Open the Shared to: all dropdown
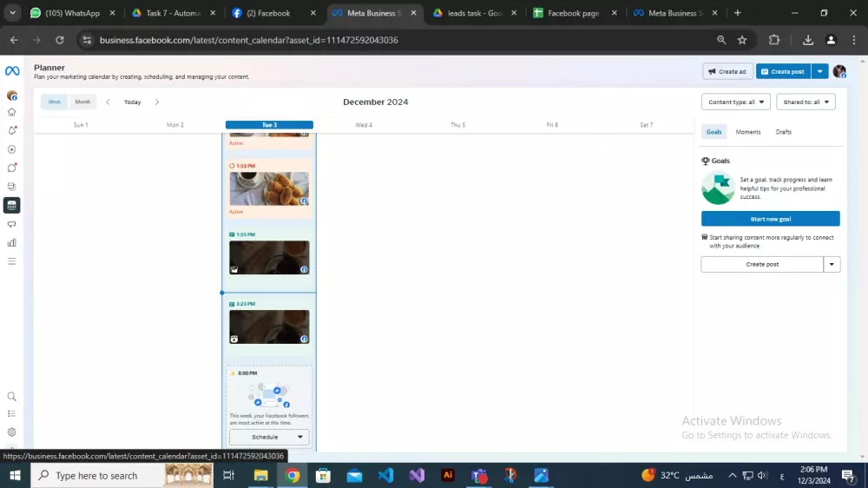The width and height of the screenshot is (868, 488). coord(806,102)
